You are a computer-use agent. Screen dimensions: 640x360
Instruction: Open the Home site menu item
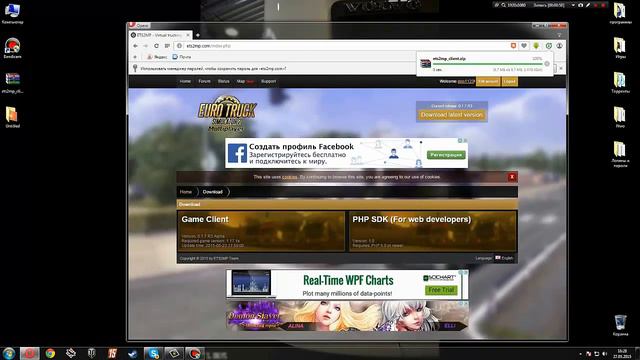185,81
